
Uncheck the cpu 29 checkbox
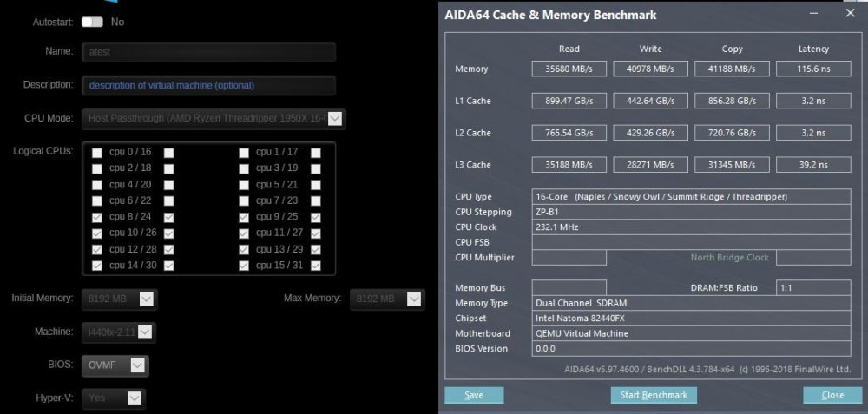pyautogui.click(x=316, y=250)
